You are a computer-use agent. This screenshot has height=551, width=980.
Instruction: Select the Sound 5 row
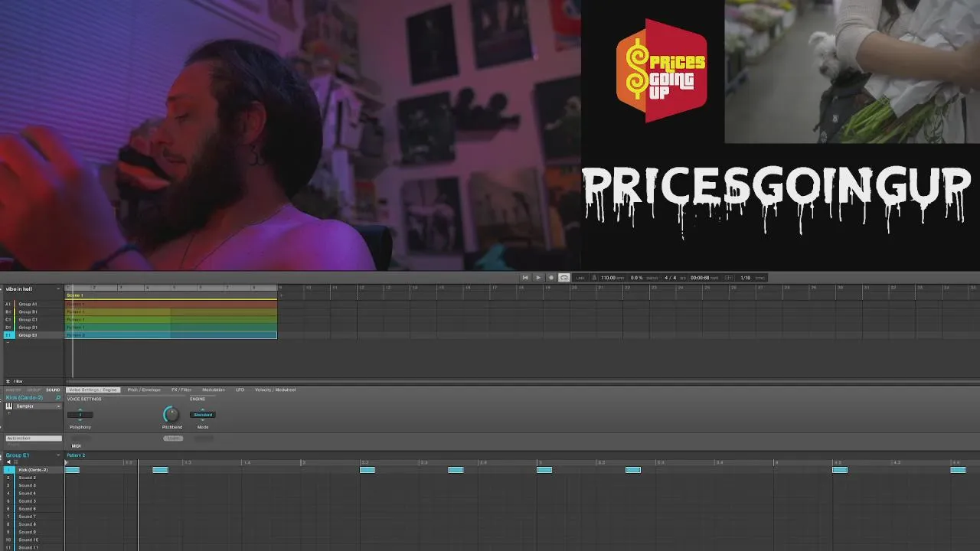[32, 501]
